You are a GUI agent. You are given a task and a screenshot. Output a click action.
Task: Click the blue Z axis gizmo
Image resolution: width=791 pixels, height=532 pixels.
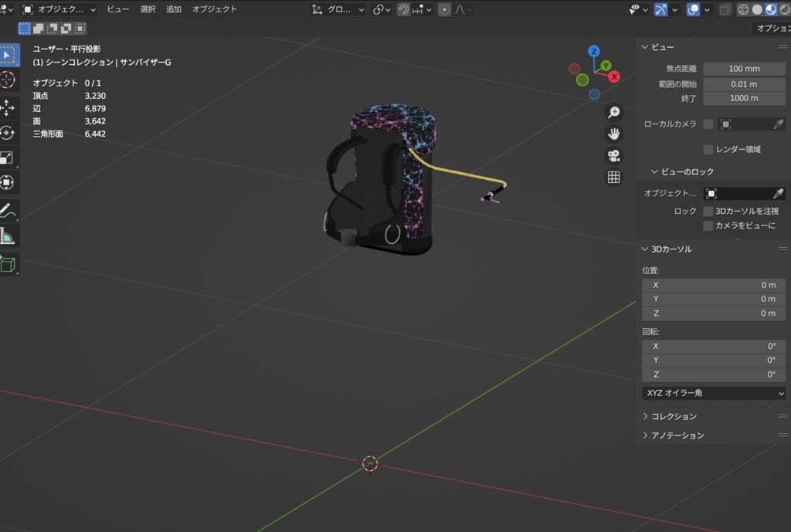click(594, 51)
